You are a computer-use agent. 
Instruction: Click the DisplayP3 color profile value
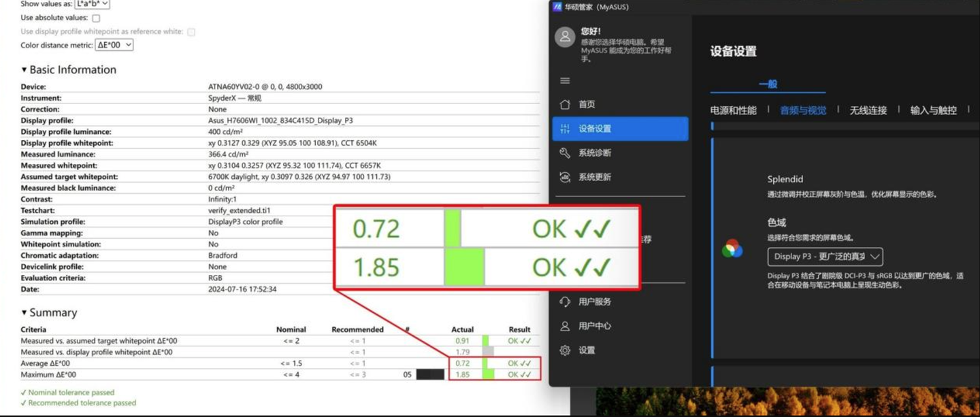tap(245, 222)
